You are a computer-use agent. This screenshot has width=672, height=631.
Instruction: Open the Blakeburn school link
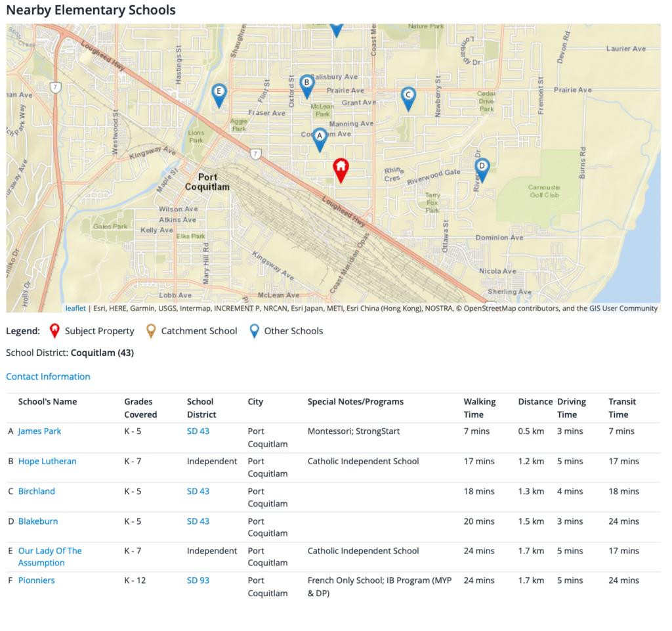tap(38, 521)
